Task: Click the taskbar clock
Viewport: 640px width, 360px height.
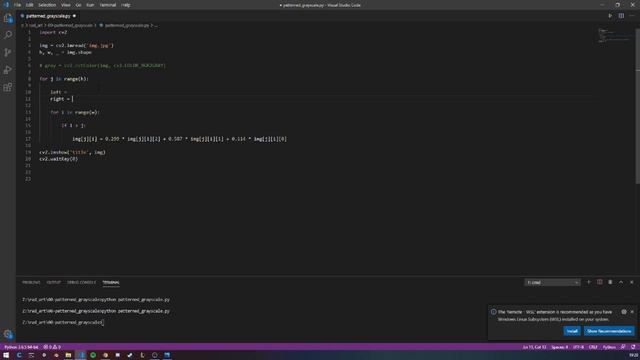Action: point(633,355)
